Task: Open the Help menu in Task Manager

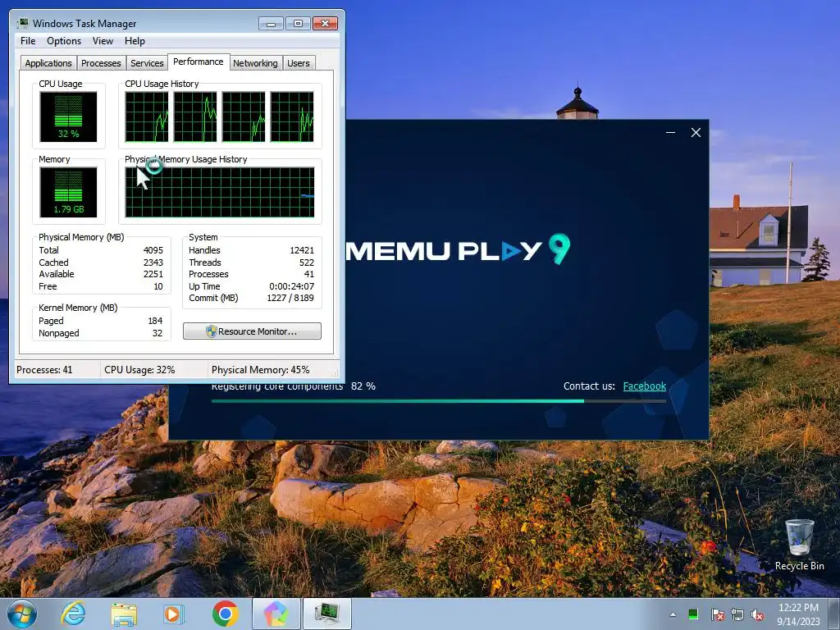Action: point(135,41)
